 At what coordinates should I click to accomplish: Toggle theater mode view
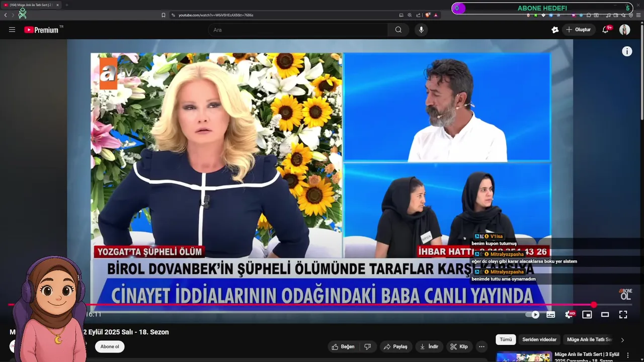605,315
